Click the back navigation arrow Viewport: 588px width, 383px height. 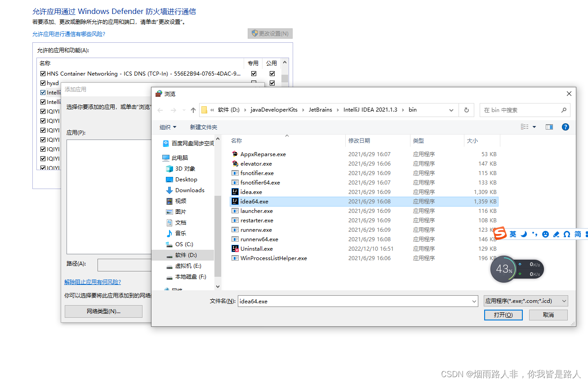(x=160, y=110)
